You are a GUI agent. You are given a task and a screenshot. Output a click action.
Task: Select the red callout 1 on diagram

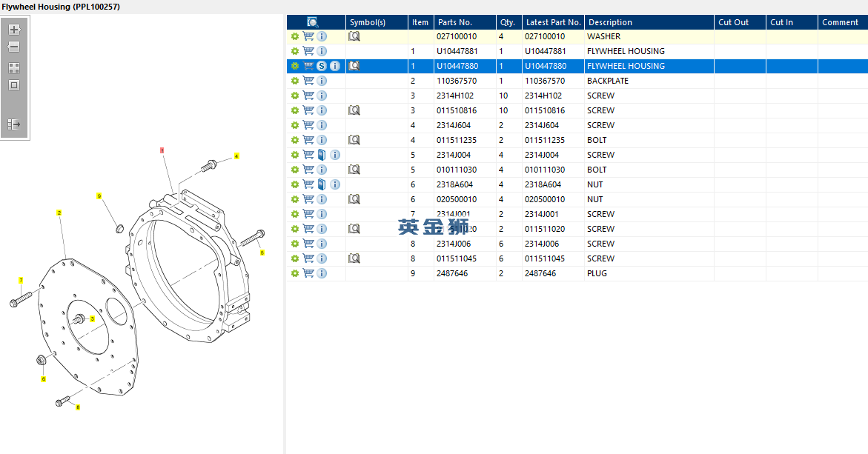[162, 150]
